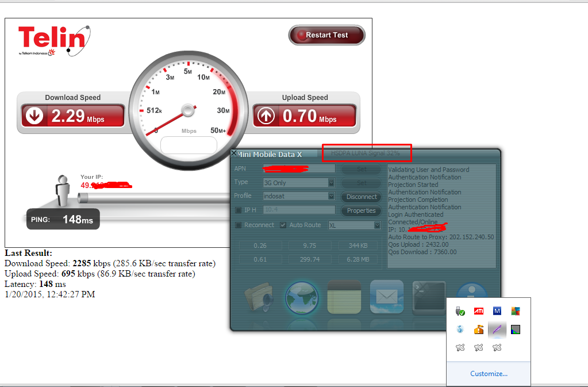
Task: Open connection Properties
Action: point(361,210)
